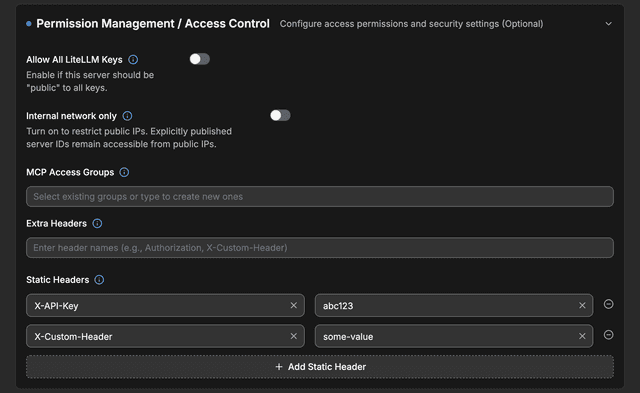Open MCP Access Groups selector
Viewport: 640px width, 393px height.
point(320,197)
